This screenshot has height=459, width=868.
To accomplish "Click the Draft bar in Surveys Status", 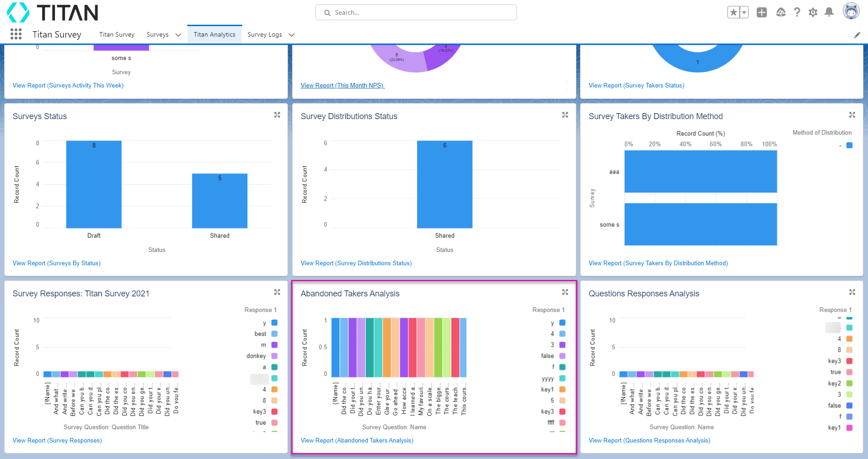I will (x=94, y=184).
